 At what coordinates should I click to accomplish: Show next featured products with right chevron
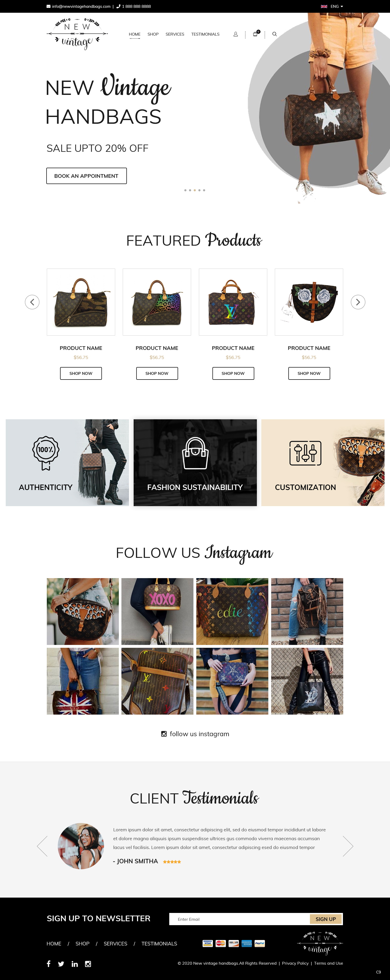358,302
